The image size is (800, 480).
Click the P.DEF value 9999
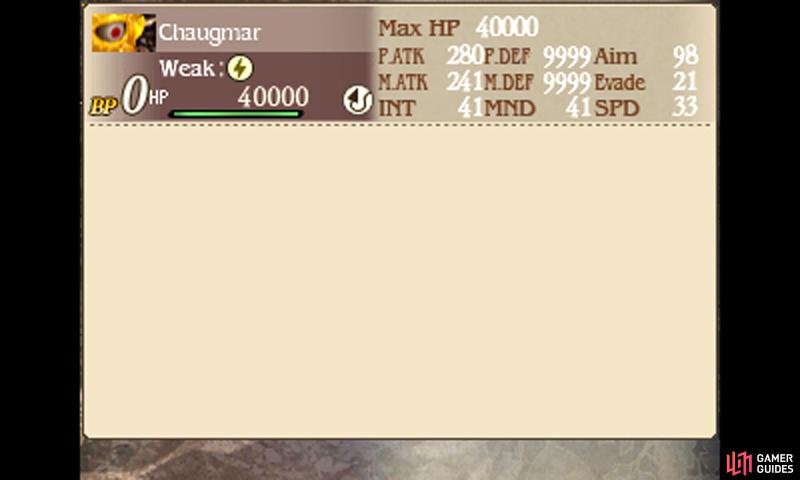click(566, 57)
